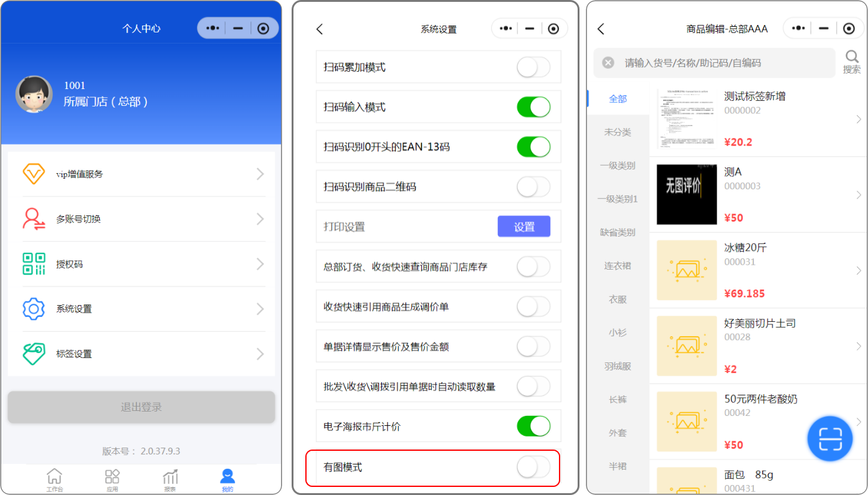Click the 退出登录 button
868x495 pixels.
point(141,407)
